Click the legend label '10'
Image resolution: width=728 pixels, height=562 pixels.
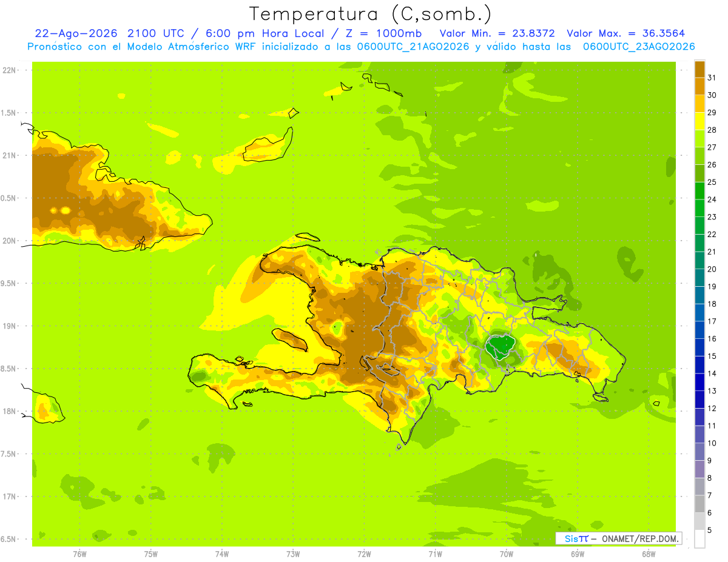click(x=712, y=443)
